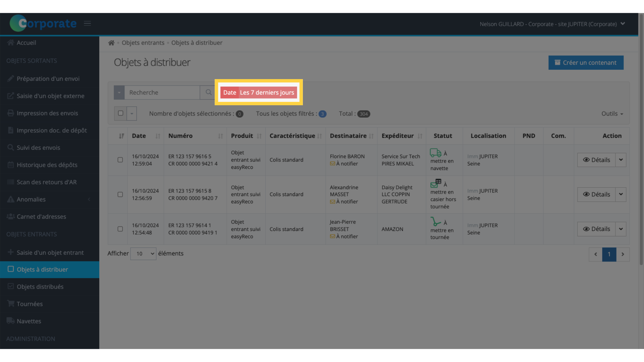This screenshot has height=362, width=644.
Task: Click the casier hors tournée status icon
Action: click(436, 183)
